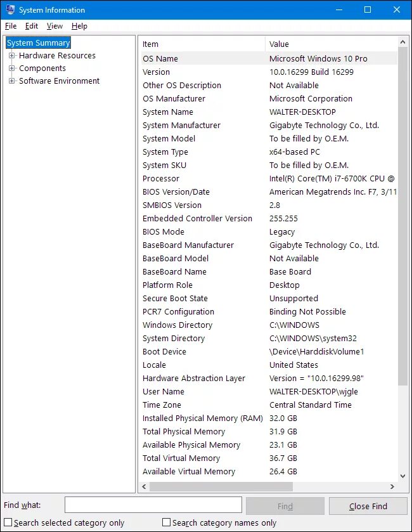Select the Available Virtual Memory row
This screenshot has width=412, height=532.
(x=269, y=471)
